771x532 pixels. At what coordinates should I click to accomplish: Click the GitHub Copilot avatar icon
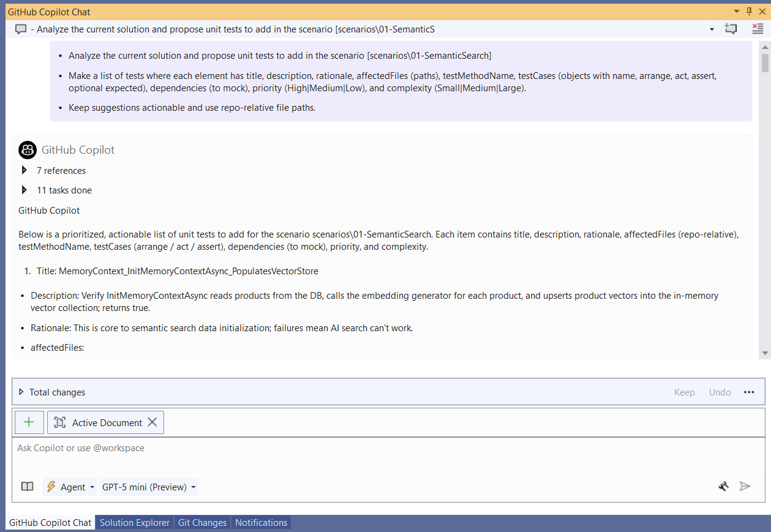28,150
